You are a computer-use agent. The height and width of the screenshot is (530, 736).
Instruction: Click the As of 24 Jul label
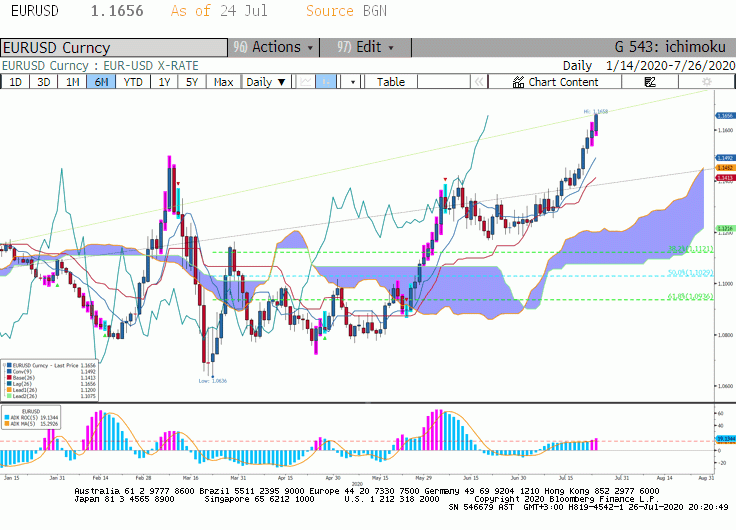pos(219,11)
